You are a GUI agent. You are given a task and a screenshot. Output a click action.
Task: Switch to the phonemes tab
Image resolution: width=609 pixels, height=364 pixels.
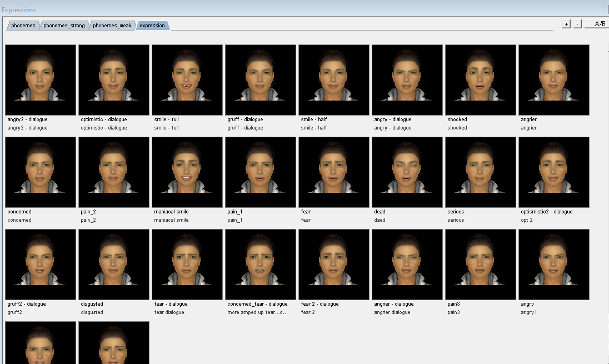click(x=23, y=26)
